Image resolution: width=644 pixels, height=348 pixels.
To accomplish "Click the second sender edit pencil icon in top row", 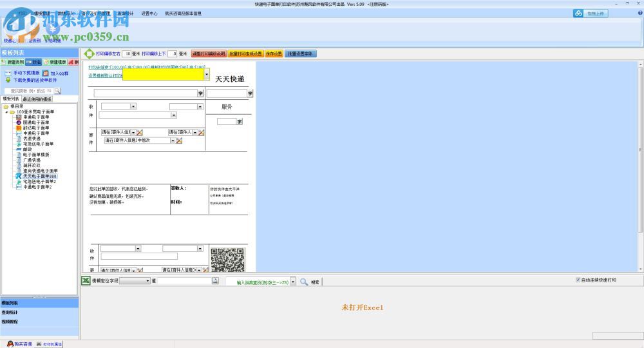I will point(201,132).
